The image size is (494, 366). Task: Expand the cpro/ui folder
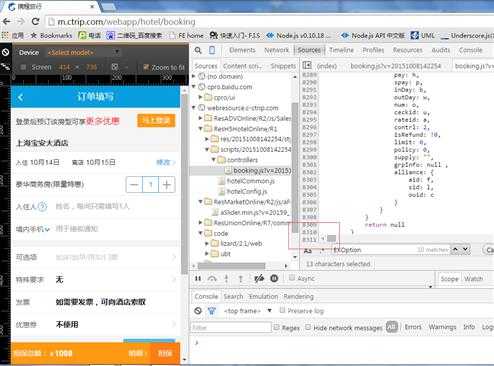click(x=200, y=97)
